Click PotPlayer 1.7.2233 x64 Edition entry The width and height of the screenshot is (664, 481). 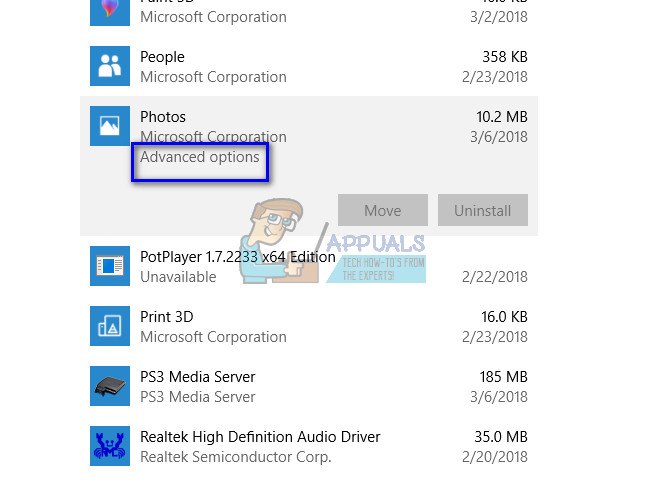click(x=238, y=257)
